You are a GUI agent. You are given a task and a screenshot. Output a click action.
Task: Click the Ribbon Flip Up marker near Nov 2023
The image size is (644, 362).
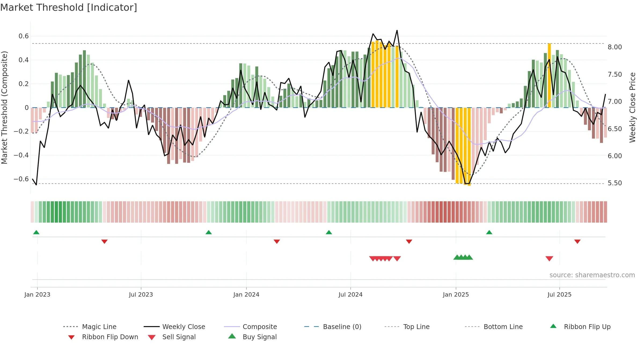pos(208,232)
